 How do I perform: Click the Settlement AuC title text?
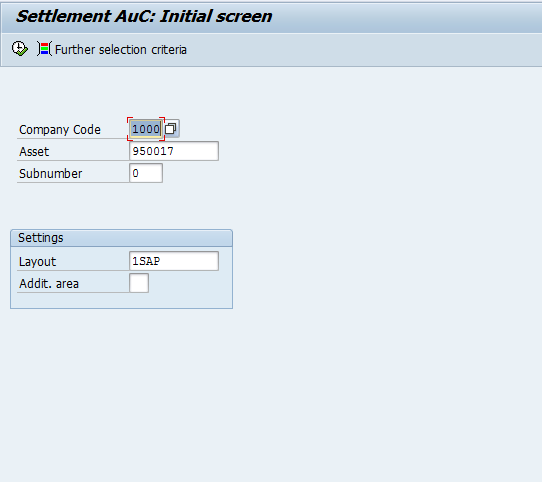tap(144, 16)
